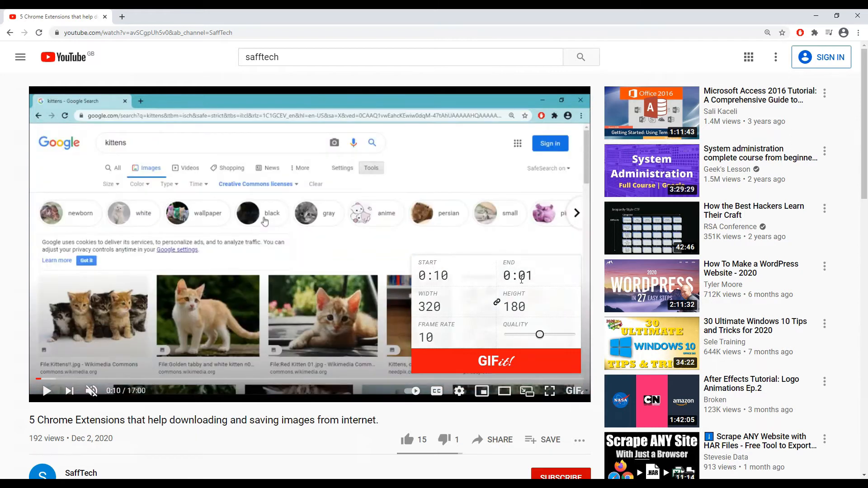Image resolution: width=868 pixels, height=488 pixels.
Task: Open System Administration Full Course thumbnail
Action: point(651,170)
